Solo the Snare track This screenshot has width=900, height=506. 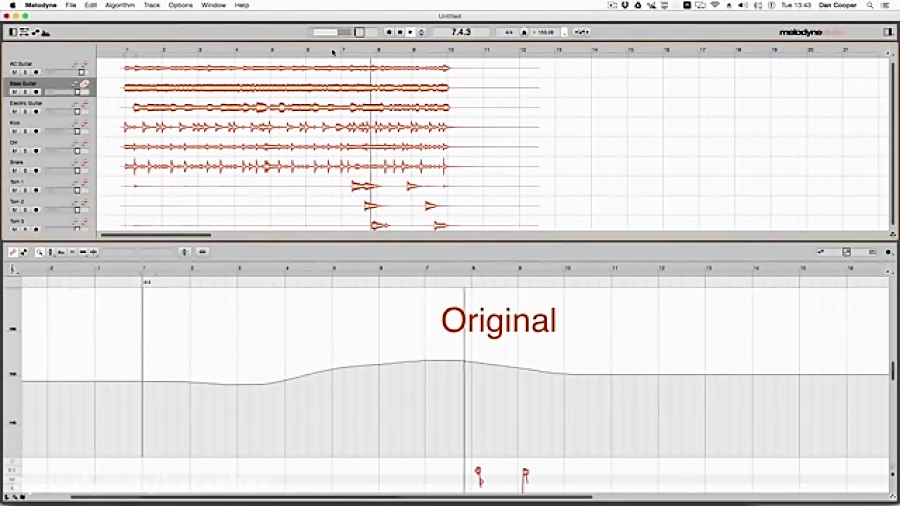25,170
